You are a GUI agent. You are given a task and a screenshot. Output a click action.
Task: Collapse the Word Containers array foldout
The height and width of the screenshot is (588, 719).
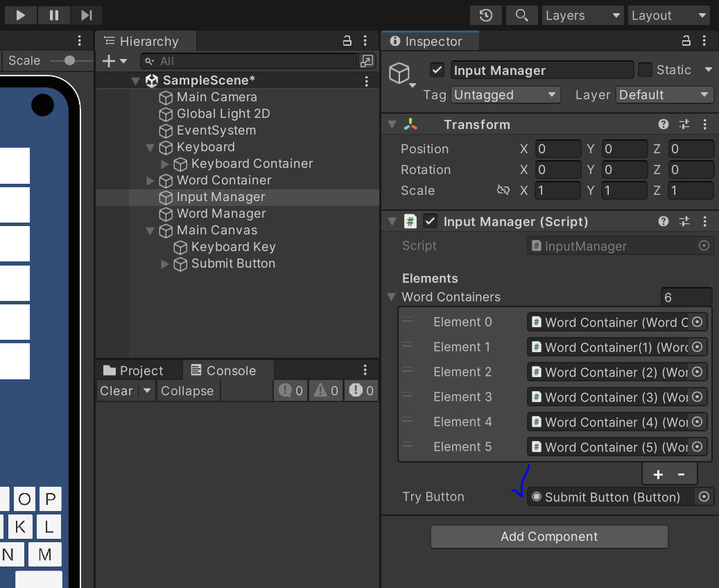tap(392, 297)
